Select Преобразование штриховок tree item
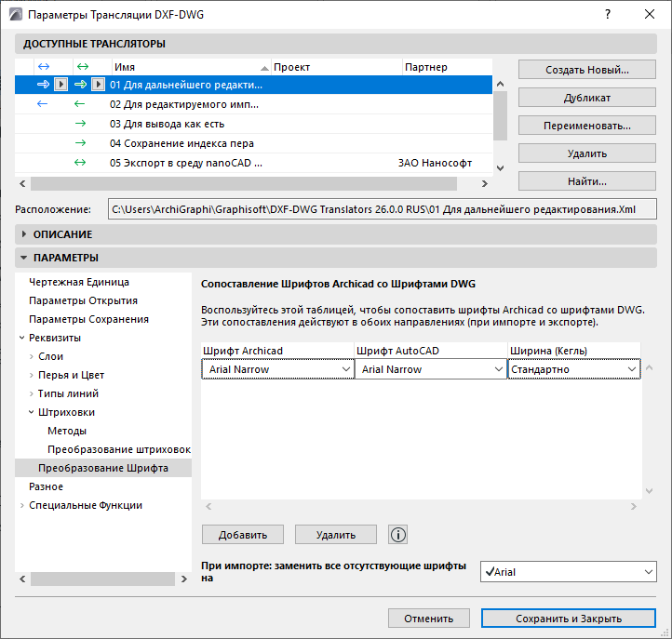The image size is (672, 639). 119,449
